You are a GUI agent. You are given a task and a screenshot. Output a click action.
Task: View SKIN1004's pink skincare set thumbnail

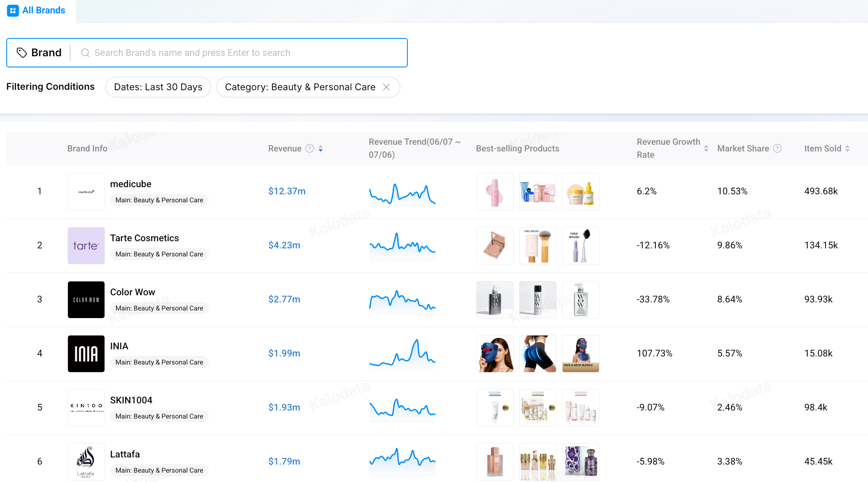pyautogui.click(x=581, y=408)
